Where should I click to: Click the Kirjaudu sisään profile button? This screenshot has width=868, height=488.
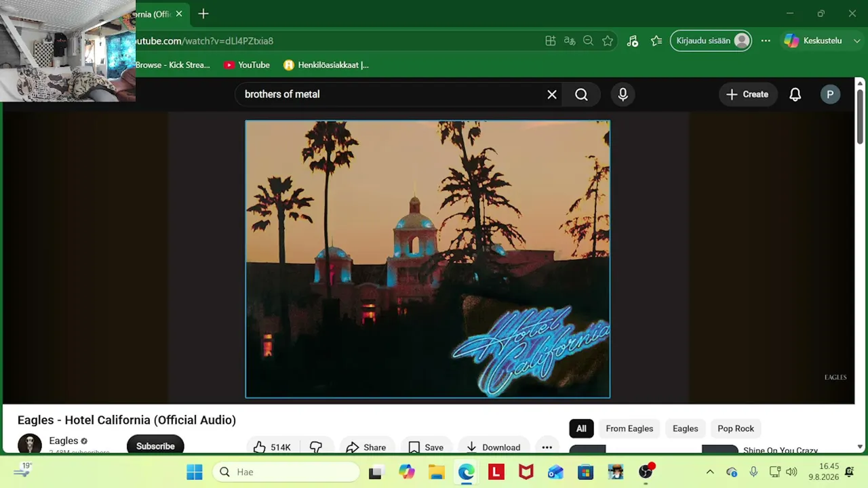pyautogui.click(x=711, y=41)
